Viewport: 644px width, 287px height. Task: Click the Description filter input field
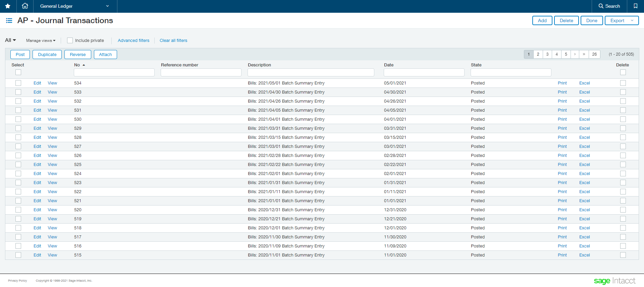pos(311,72)
